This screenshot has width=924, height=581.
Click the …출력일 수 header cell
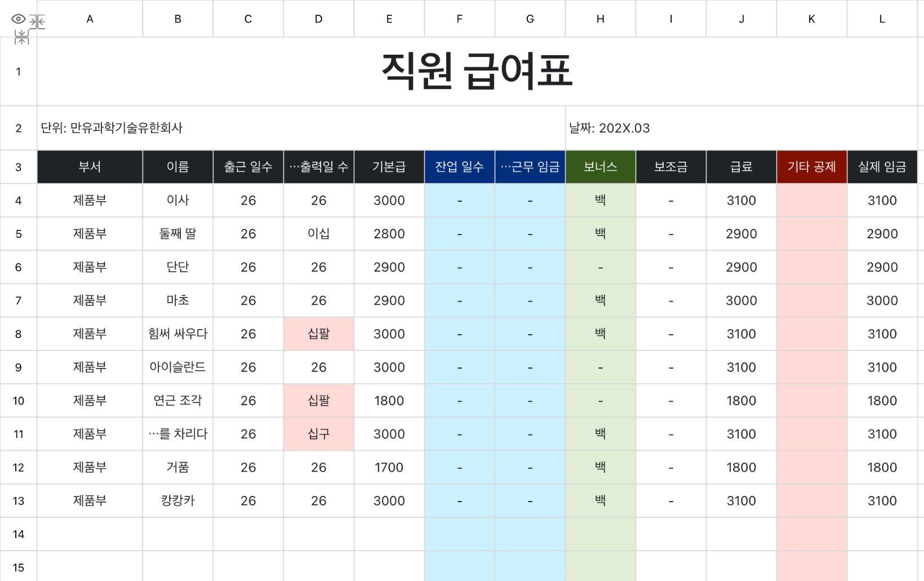coord(318,167)
